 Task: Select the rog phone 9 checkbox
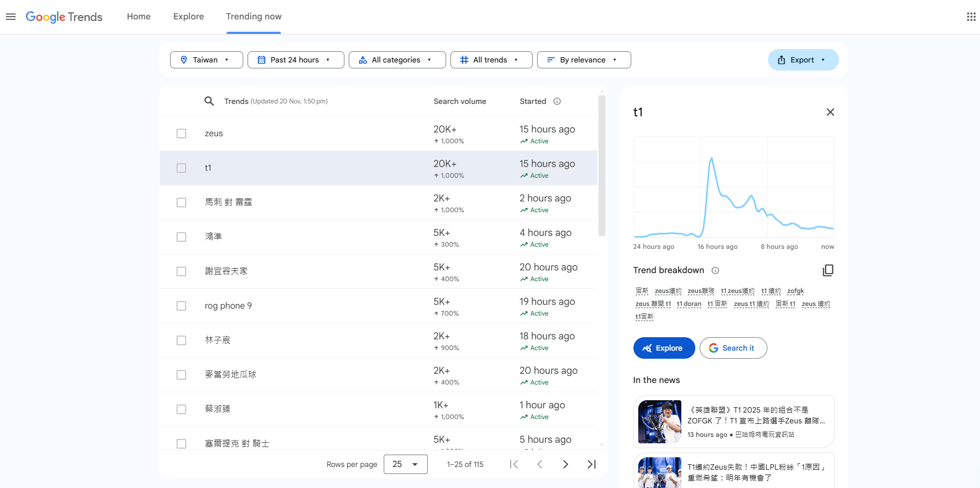pyautogui.click(x=181, y=306)
